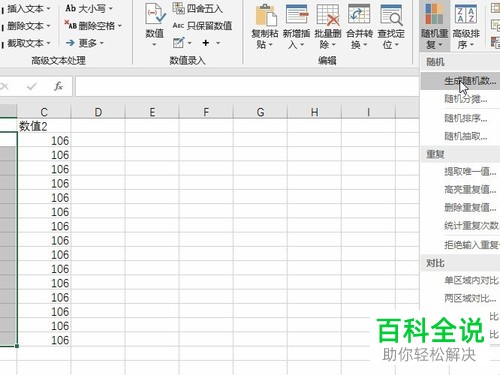Choose 拒绝输入重复 from the menu
This screenshot has width=500, height=375.
pos(460,245)
